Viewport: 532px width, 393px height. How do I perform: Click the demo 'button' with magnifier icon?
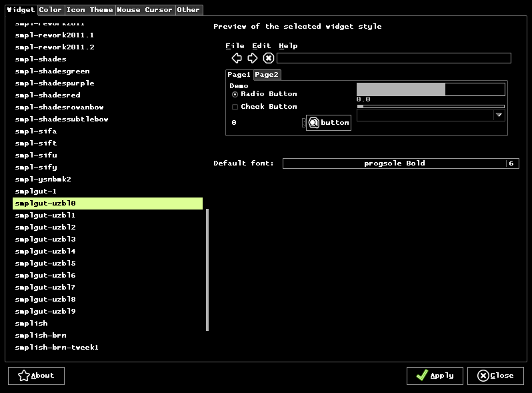click(x=329, y=123)
